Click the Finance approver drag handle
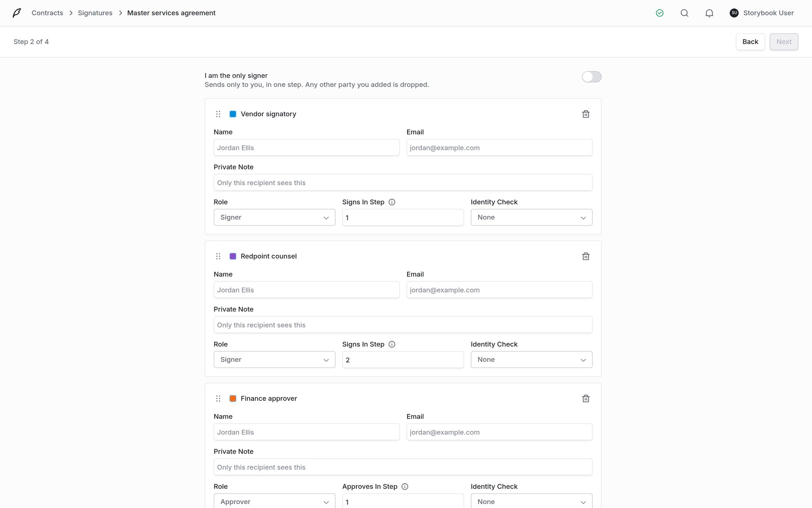 (218, 398)
